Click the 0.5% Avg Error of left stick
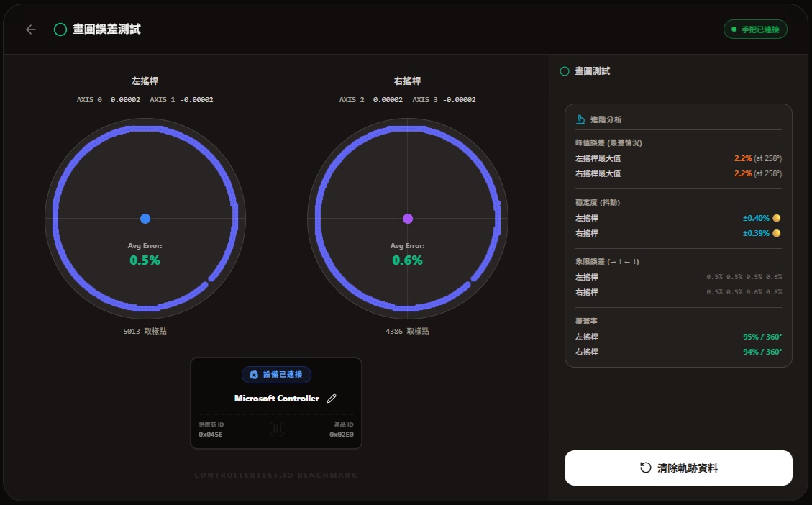This screenshot has width=812, height=505. [x=145, y=260]
